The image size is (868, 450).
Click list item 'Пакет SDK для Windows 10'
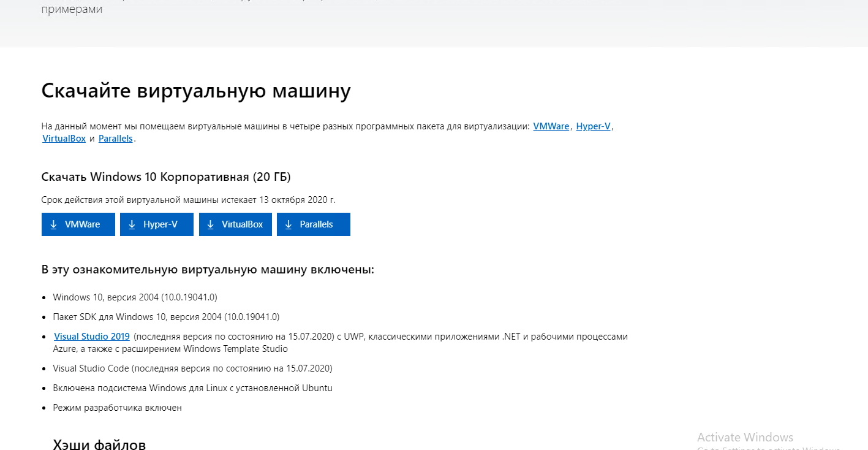click(x=166, y=317)
